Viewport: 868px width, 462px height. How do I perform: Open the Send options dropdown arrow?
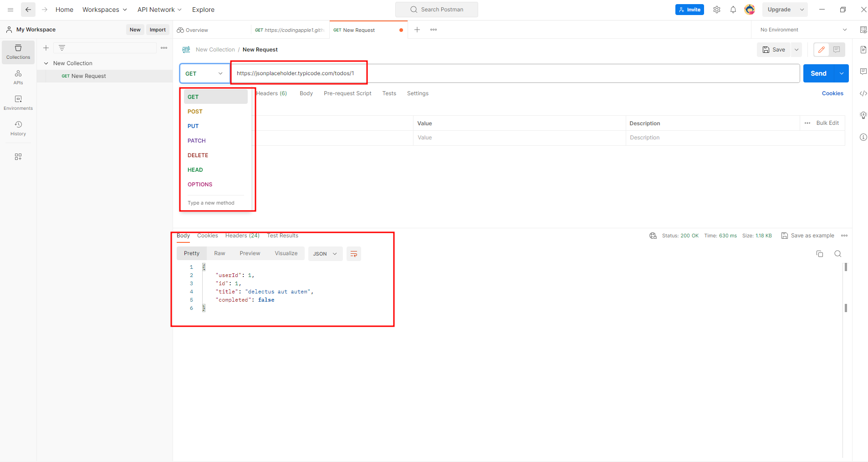(842, 73)
